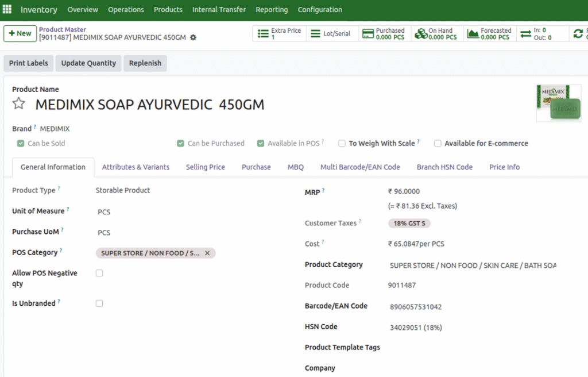Click the Medimix soap product image
588x377 pixels.
[558, 103]
